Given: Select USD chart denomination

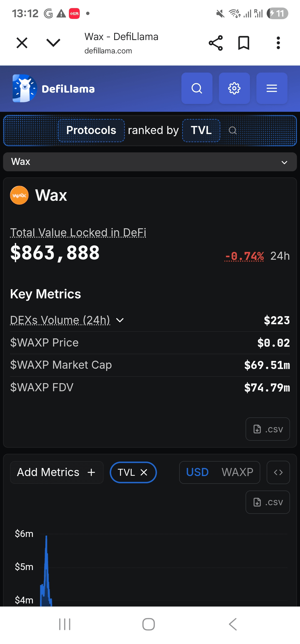Looking at the screenshot, I should pos(197,472).
